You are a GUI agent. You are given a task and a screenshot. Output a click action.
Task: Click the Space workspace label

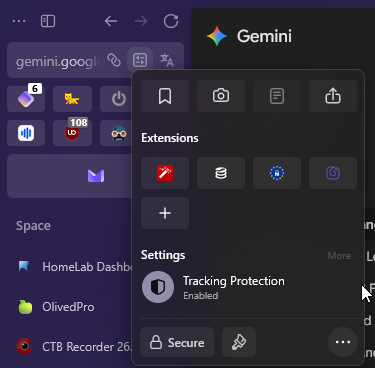point(33,226)
